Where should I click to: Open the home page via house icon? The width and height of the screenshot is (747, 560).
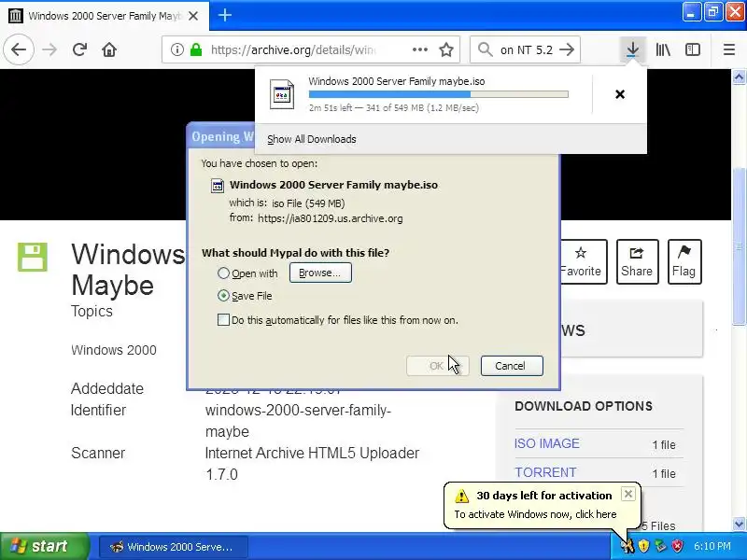coord(109,49)
